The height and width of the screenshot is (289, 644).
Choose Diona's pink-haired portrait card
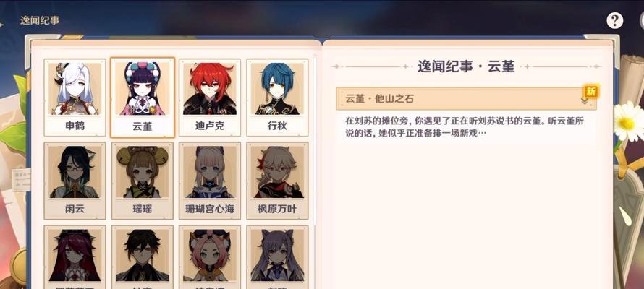click(x=210, y=257)
